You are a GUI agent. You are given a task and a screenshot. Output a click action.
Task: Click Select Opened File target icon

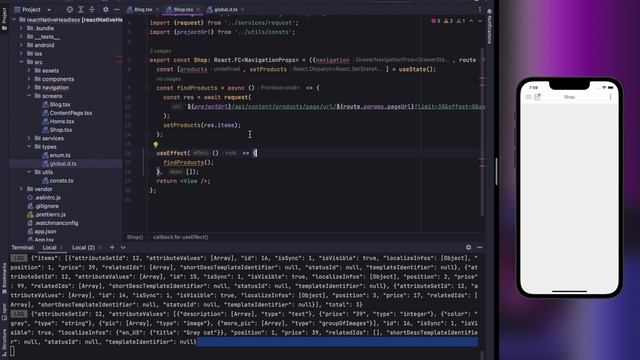(70, 9)
